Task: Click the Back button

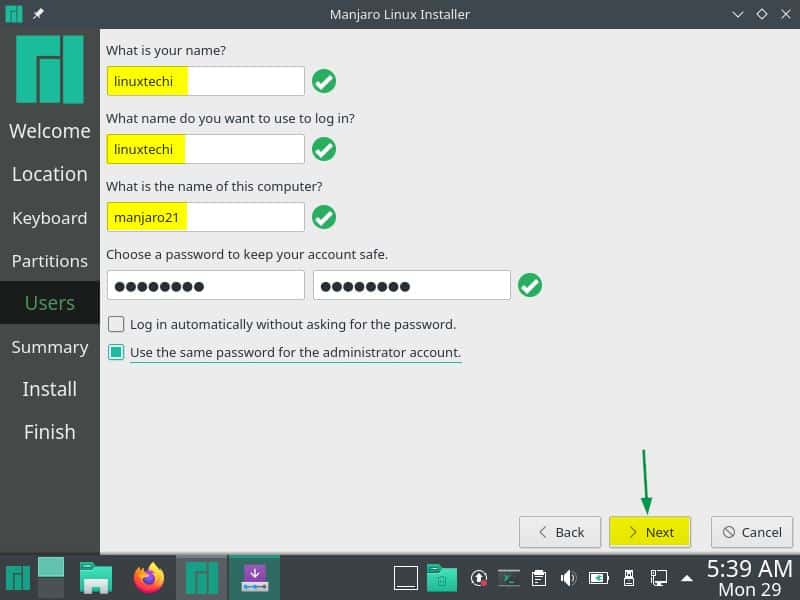Action: pos(560,532)
